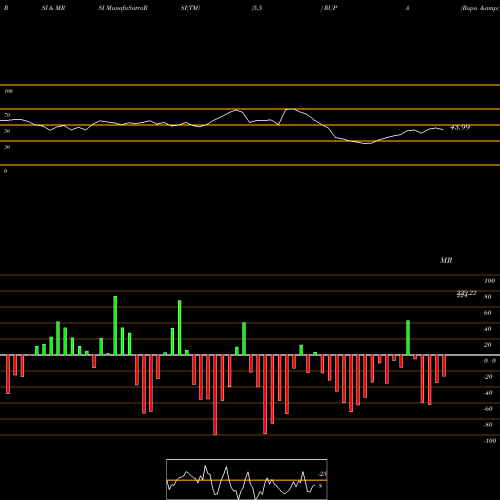Click the 30 level label on RSI axis
The width and height of the screenshot is (500, 500).
[7, 147]
